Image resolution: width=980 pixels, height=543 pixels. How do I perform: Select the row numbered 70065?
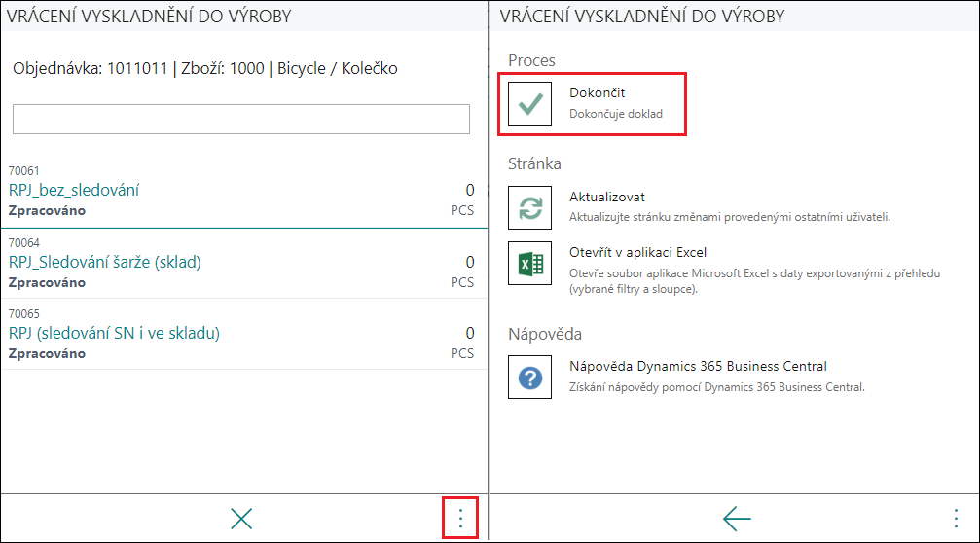coord(243,335)
